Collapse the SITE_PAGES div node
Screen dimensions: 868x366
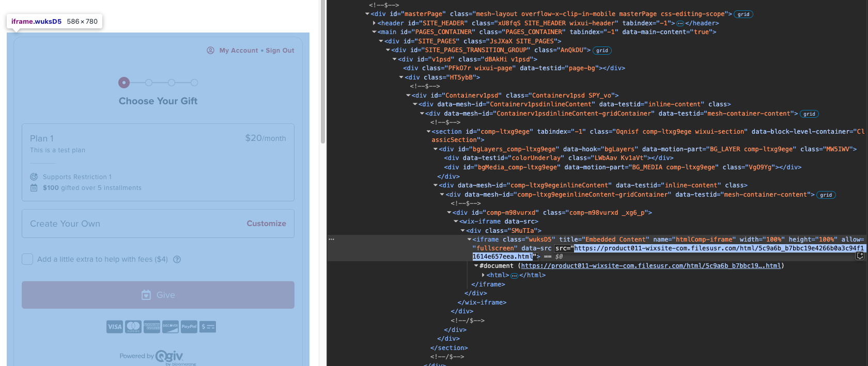[x=381, y=41]
